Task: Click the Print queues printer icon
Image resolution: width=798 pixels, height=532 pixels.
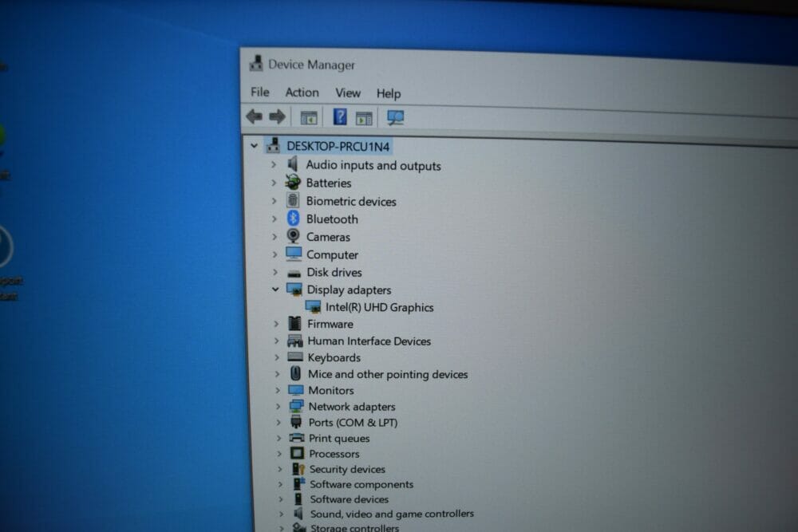Action: [297, 437]
